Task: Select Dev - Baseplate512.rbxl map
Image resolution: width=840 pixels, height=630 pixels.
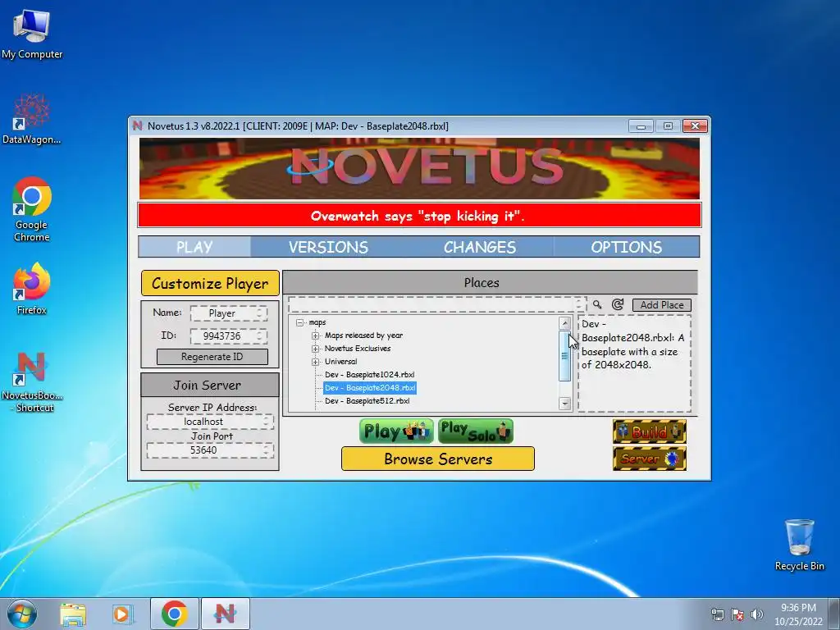Action: click(367, 400)
